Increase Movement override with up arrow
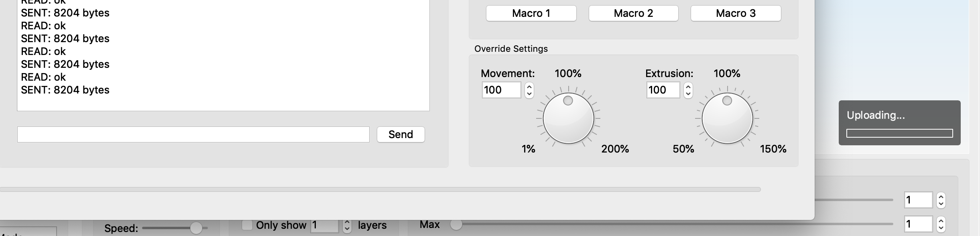This screenshot has height=236, width=980. pyautogui.click(x=529, y=86)
